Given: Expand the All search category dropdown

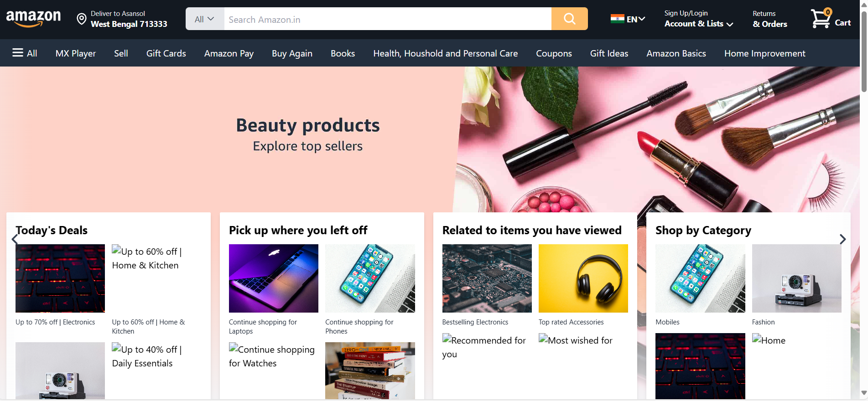Looking at the screenshot, I should tap(204, 19).
